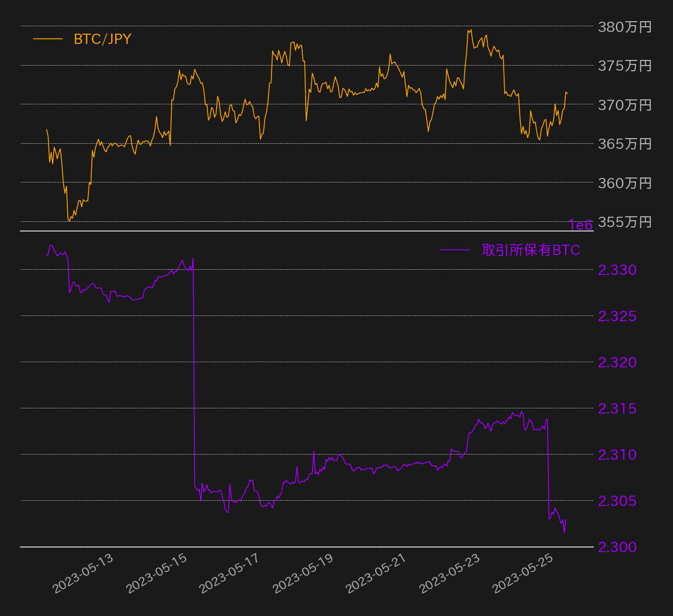This screenshot has width=673, height=616.
Task: Click the 355万円 axis tick label
Action: pyautogui.click(x=625, y=222)
